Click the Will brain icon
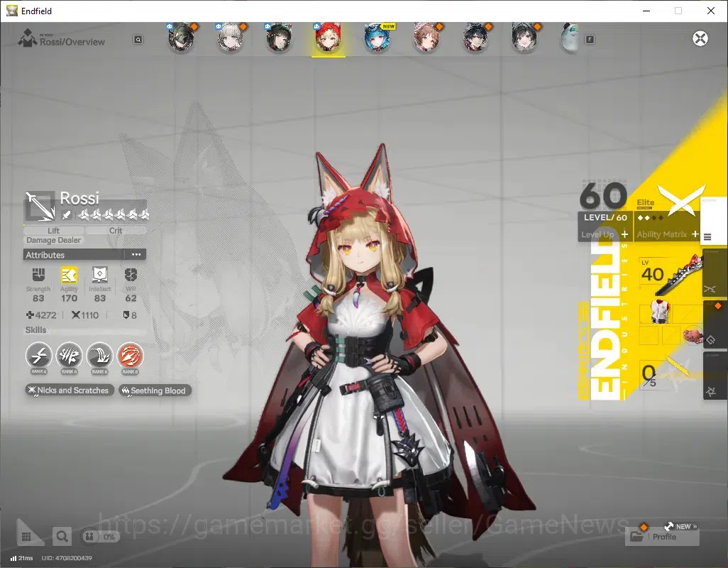Image resolution: width=728 pixels, height=568 pixels. point(131,275)
